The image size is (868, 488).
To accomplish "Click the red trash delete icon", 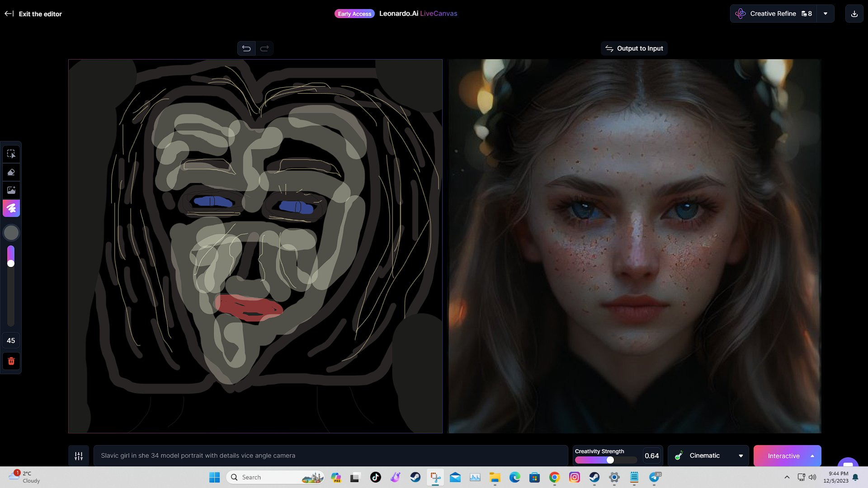I will tap(11, 361).
